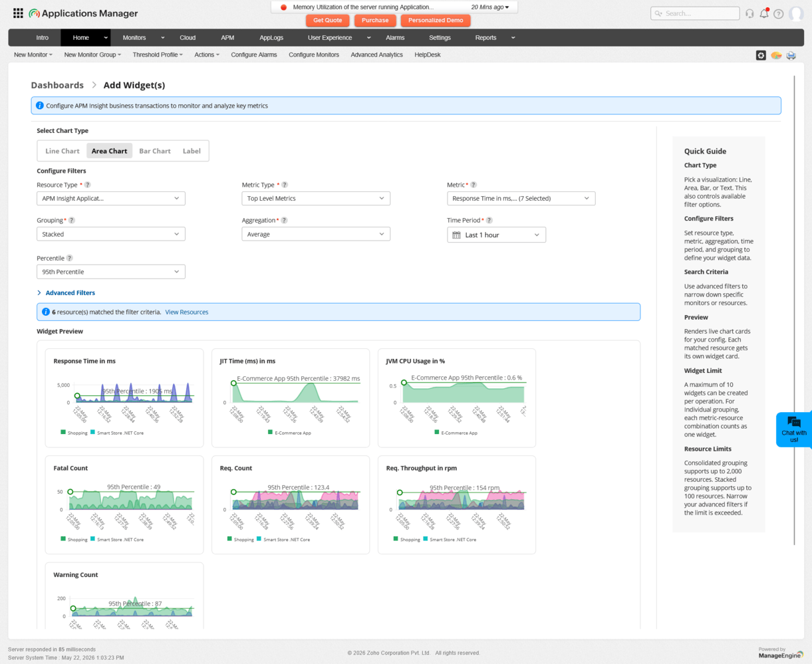
Task: Toggle Smart Store .NET Core legend in Fatal Count
Action: coord(117,539)
